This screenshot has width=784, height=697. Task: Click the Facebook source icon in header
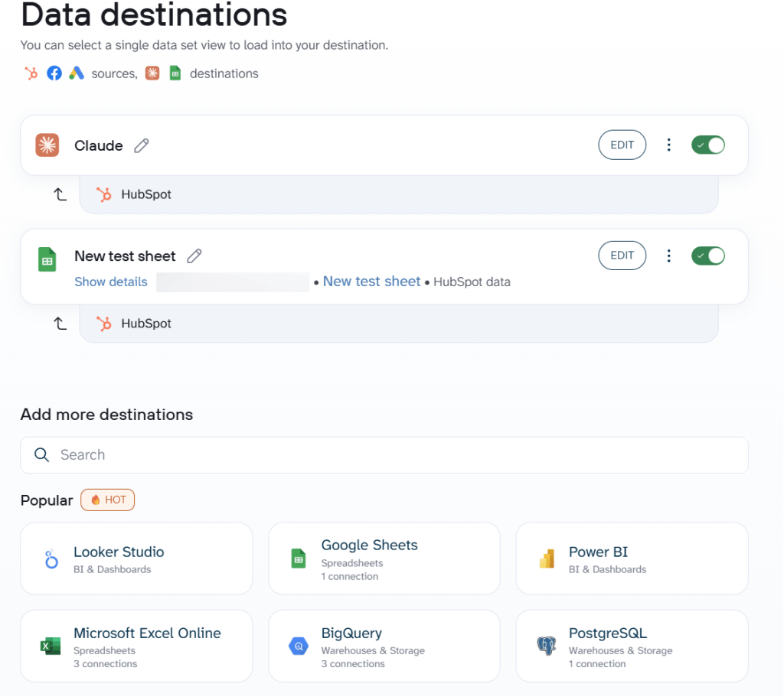click(54, 73)
